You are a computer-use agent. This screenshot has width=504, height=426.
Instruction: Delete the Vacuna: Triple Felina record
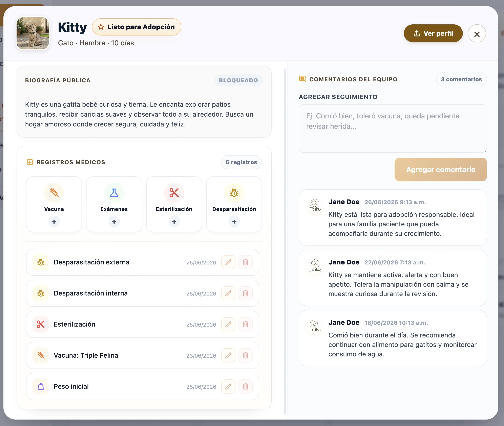[x=245, y=355]
